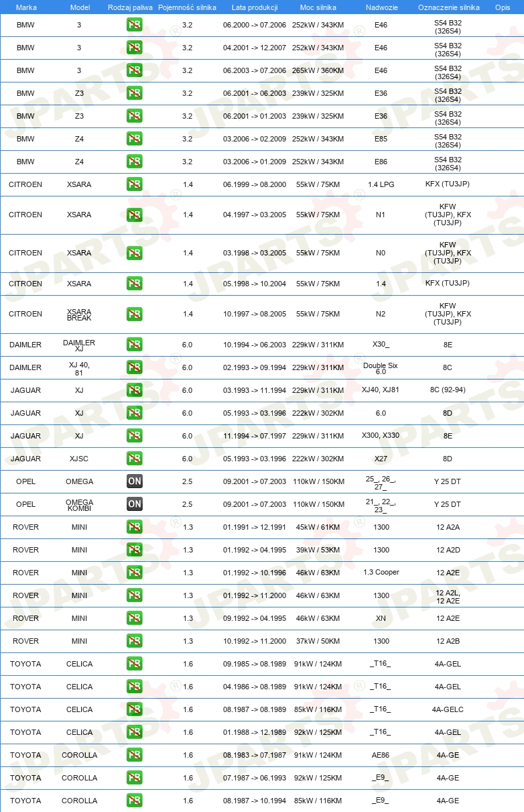Click the PB fuel icon in the BMW 3 265kW row
The image size is (524, 812).
(x=134, y=71)
